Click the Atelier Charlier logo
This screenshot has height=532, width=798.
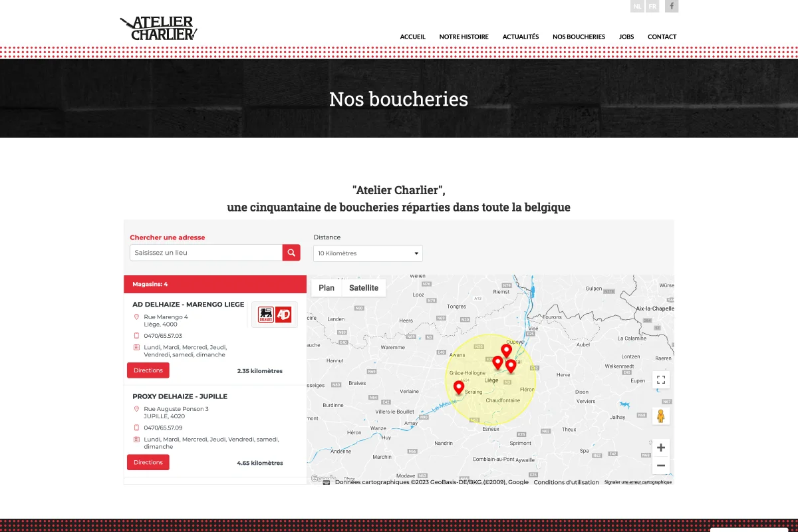coord(158,29)
